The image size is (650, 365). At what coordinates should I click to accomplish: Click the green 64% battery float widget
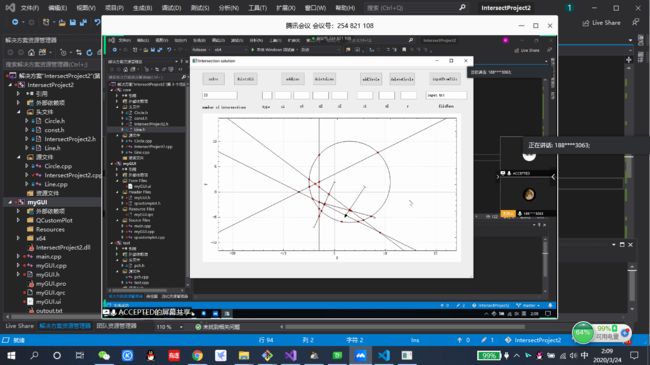pyautogui.click(x=583, y=333)
